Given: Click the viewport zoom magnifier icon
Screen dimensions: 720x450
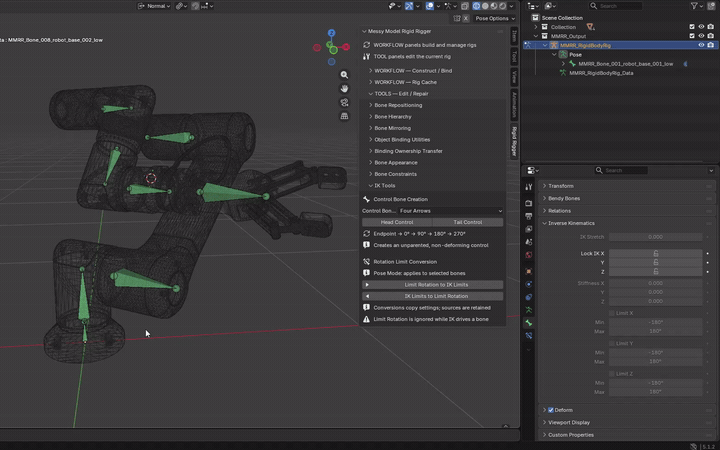Looking at the screenshot, I should [344, 75].
